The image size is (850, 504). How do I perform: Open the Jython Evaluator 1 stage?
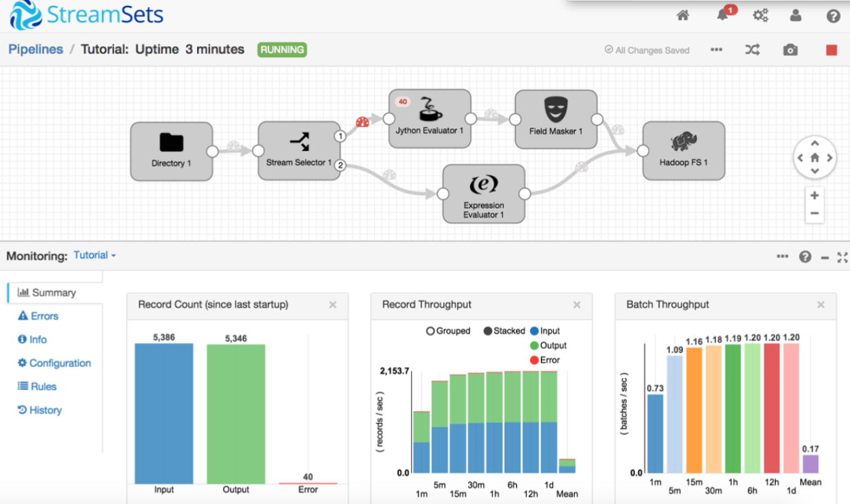click(x=429, y=117)
